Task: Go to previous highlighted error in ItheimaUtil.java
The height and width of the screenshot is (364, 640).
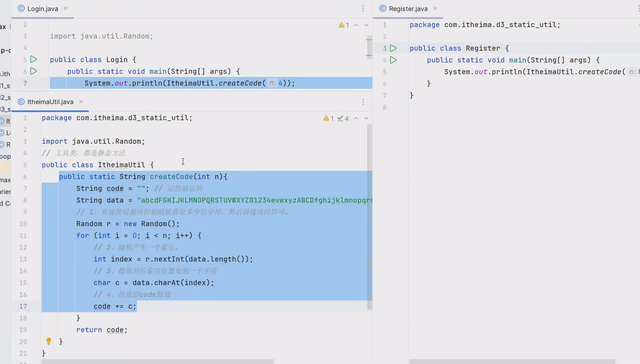Action: pos(356,118)
